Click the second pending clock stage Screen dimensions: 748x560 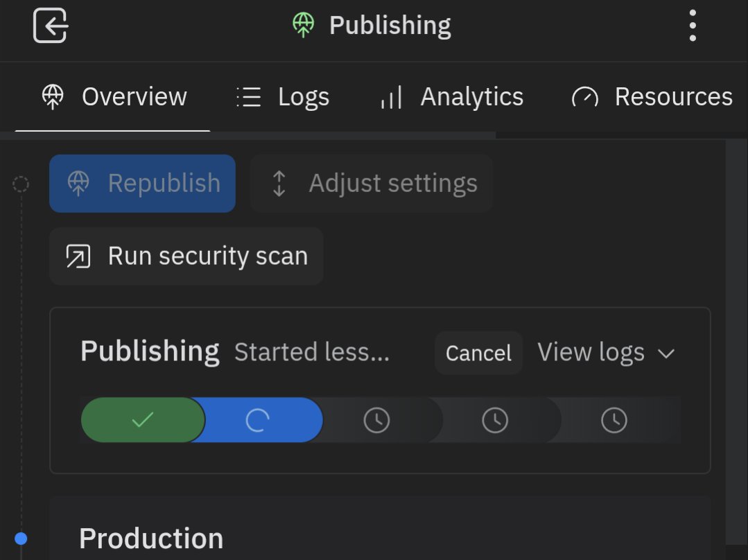coord(495,420)
